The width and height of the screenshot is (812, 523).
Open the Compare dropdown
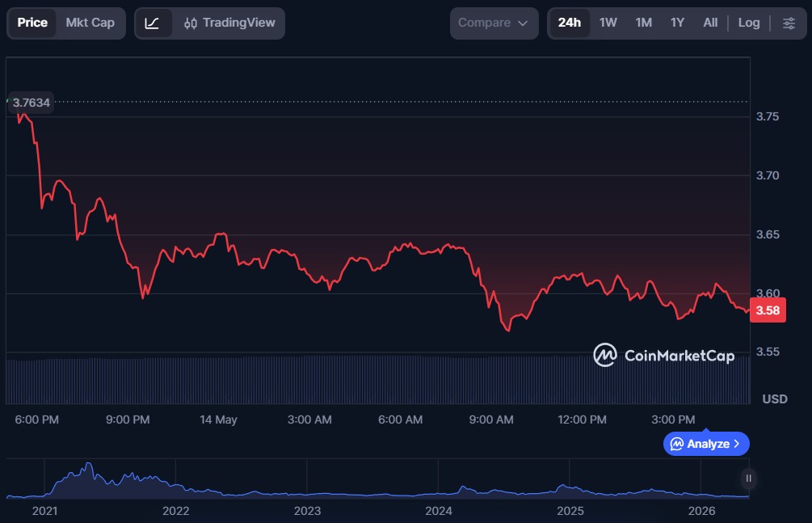pos(494,23)
